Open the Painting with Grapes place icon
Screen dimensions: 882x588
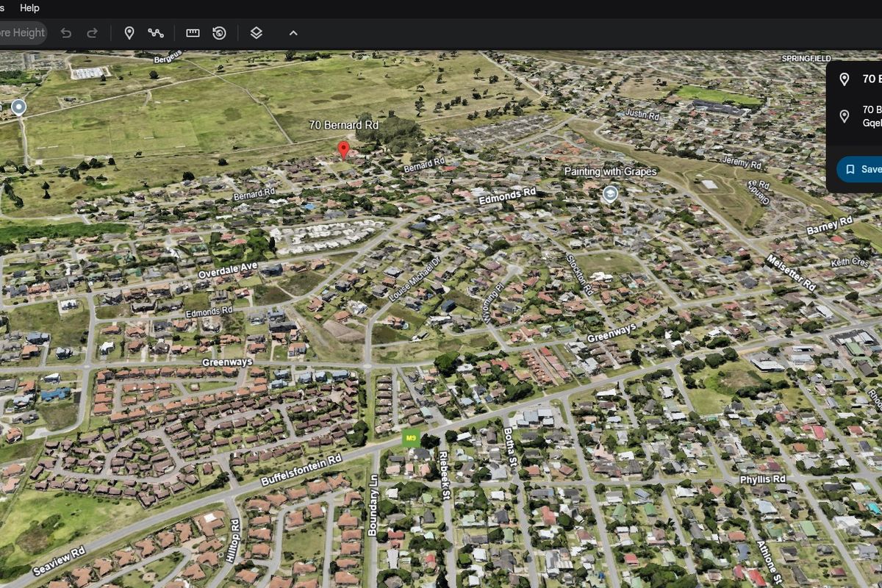(610, 192)
